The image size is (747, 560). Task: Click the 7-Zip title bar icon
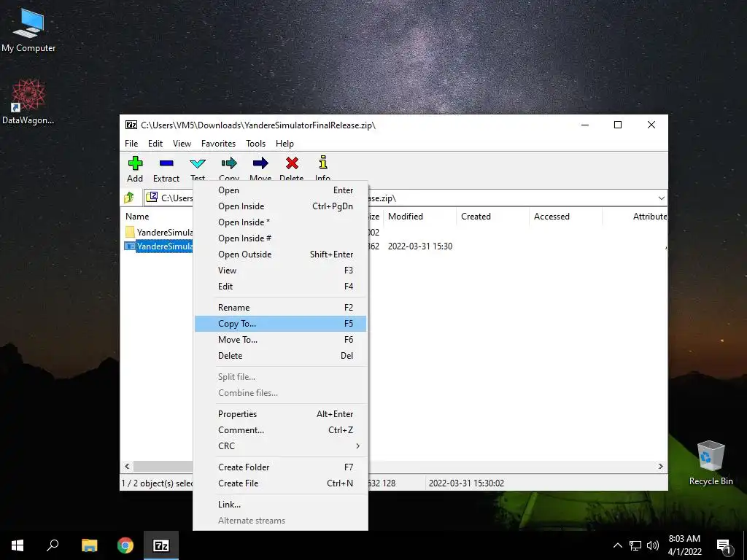[131, 125]
